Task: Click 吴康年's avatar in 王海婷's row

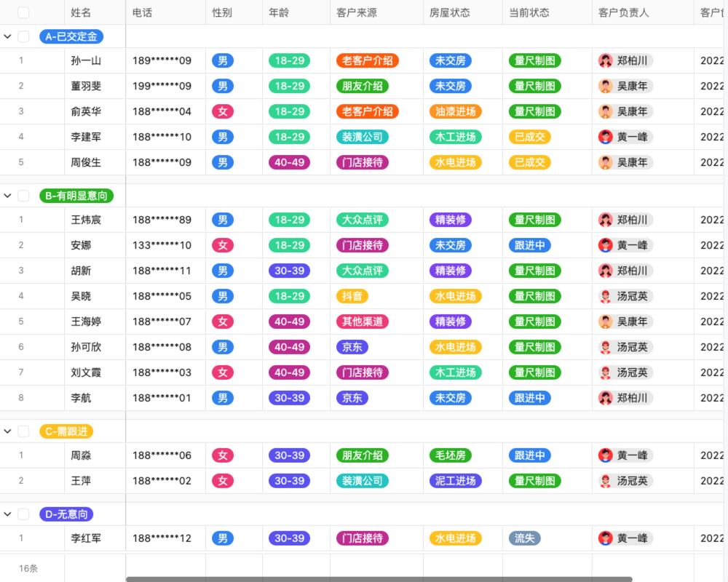Action: point(606,322)
